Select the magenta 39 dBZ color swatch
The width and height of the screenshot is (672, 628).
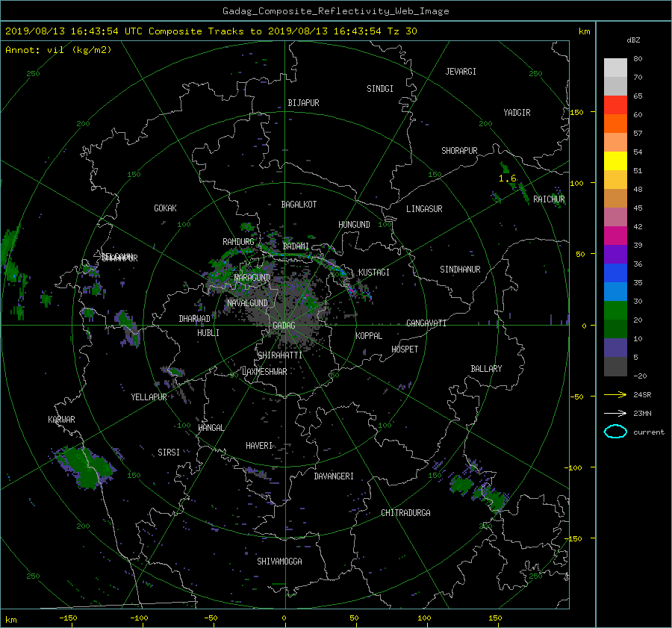tap(615, 236)
